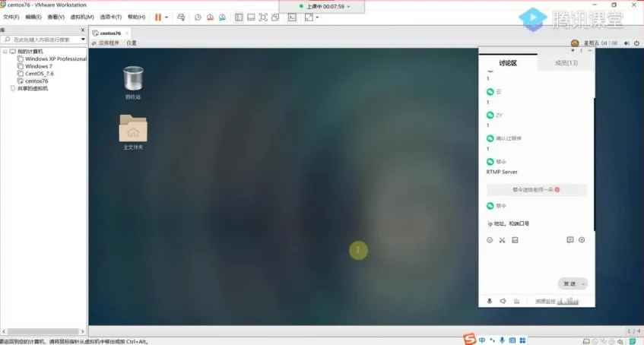Viewport: 644px width, 345px height.
Task: Collapse the 我的计算机 tree node
Action: click(x=4, y=51)
